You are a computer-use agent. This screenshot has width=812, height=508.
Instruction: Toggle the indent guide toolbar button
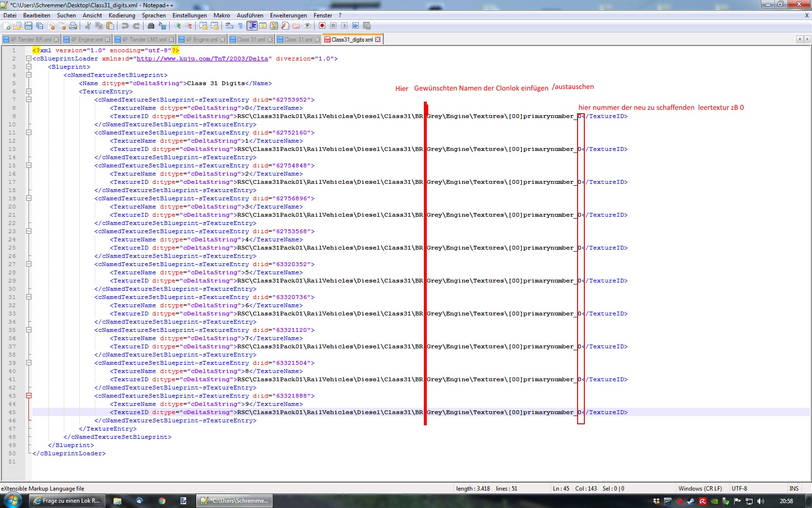click(252, 26)
